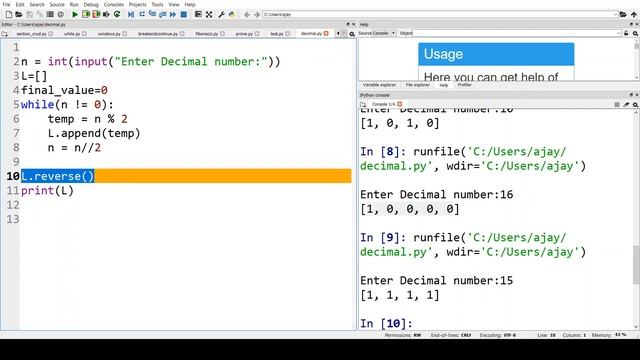Click the back arrow in toolbar
Viewport: 640px width, 360px height.
point(247,14)
